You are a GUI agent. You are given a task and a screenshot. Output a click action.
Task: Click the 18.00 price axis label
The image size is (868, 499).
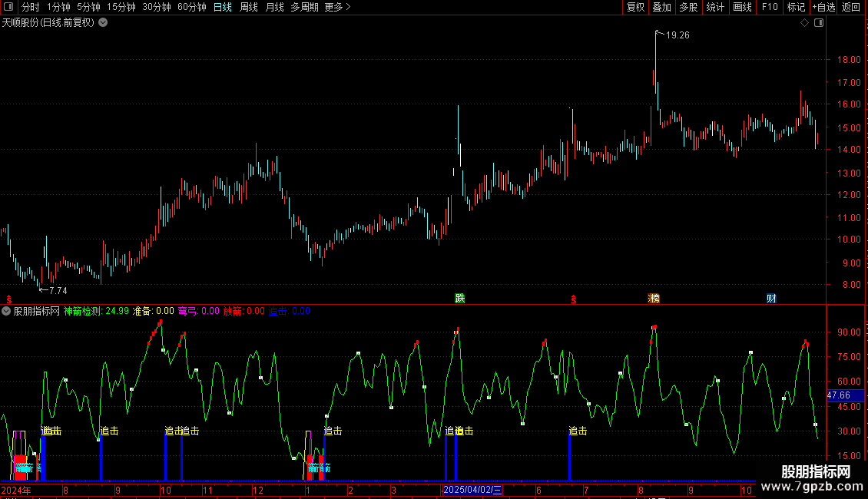[x=849, y=60]
